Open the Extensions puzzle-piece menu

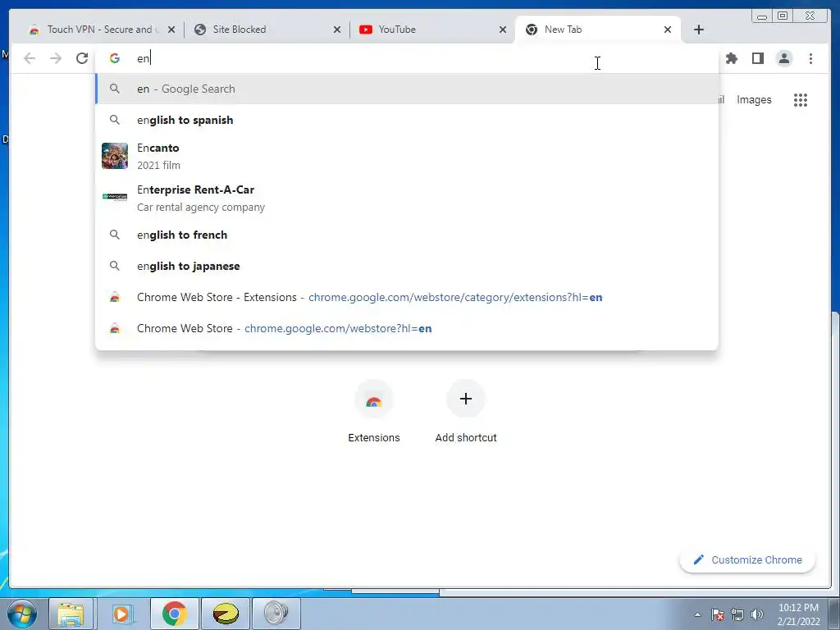coord(731,58)
